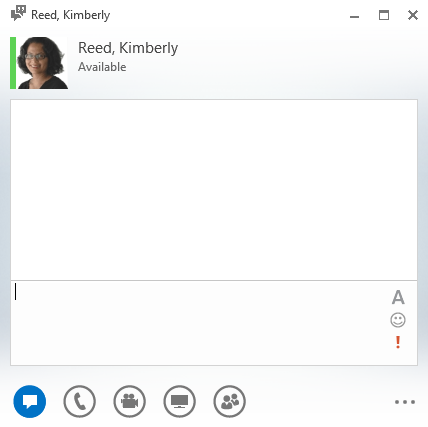Click in the message input field
Viewport: 428px width, 427px height.
pyautogui.click(x=200, y=323)
